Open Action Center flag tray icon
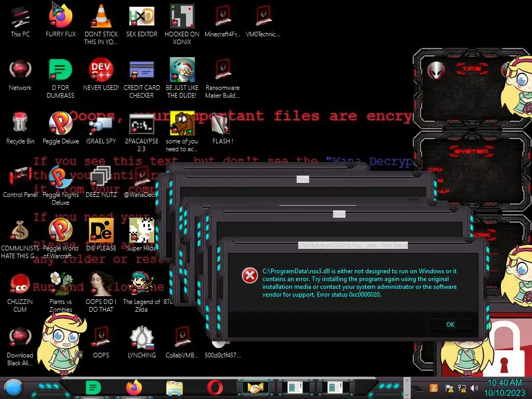532x399 pixels. (x=449, y=388)
